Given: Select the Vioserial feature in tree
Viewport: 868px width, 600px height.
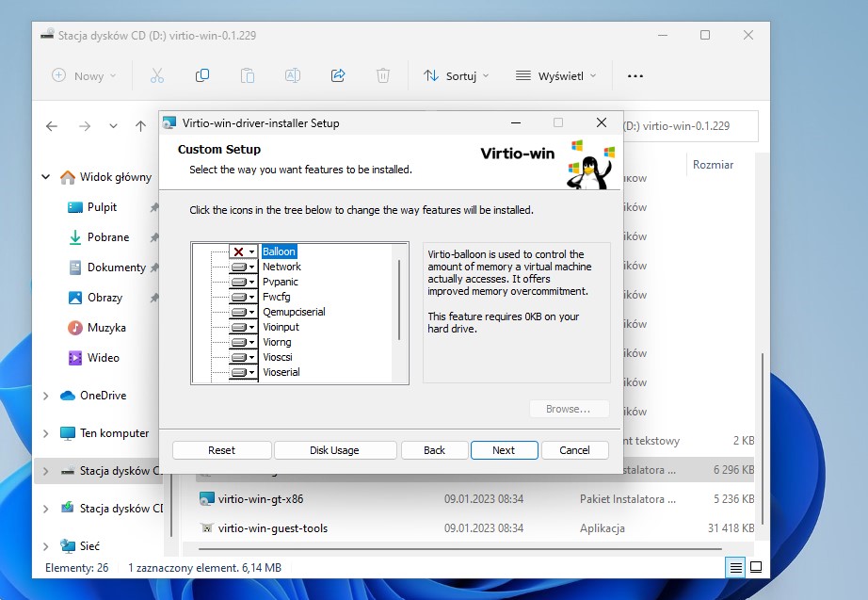Looking at the screenshot, I should coord(281,372).
